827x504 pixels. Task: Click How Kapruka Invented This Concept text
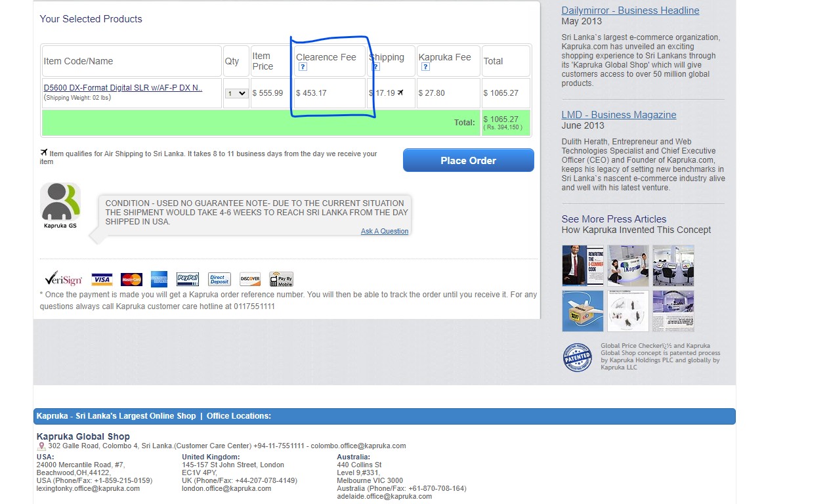(x=637, y=230)
